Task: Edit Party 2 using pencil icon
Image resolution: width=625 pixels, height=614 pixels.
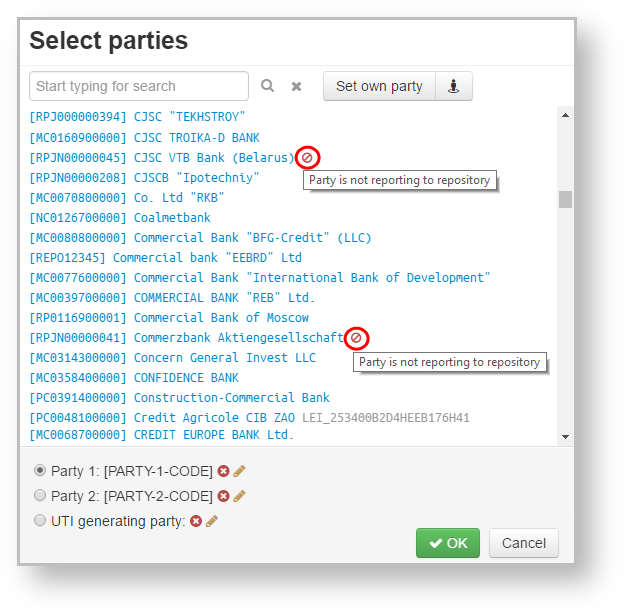Action: point(239,496)
